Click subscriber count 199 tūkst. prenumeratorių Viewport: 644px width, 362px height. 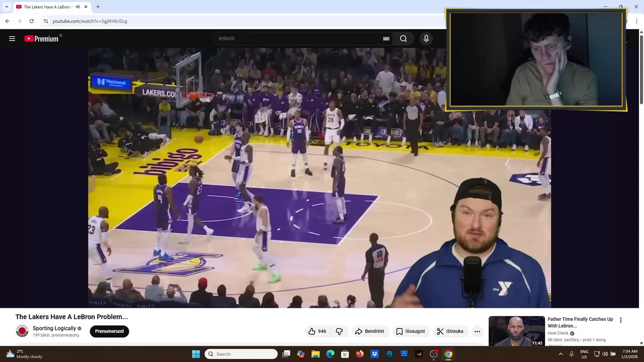(56, 335)
